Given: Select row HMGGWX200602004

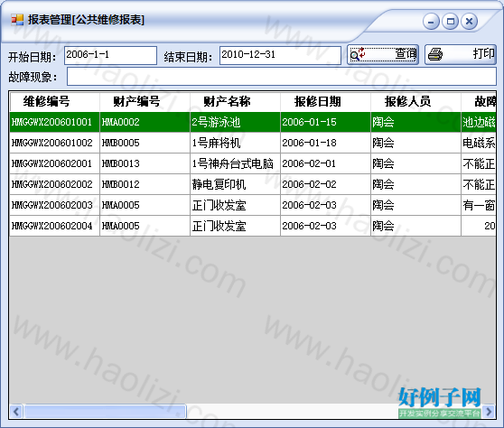Looking at the screenshot, I should point(253,226).
